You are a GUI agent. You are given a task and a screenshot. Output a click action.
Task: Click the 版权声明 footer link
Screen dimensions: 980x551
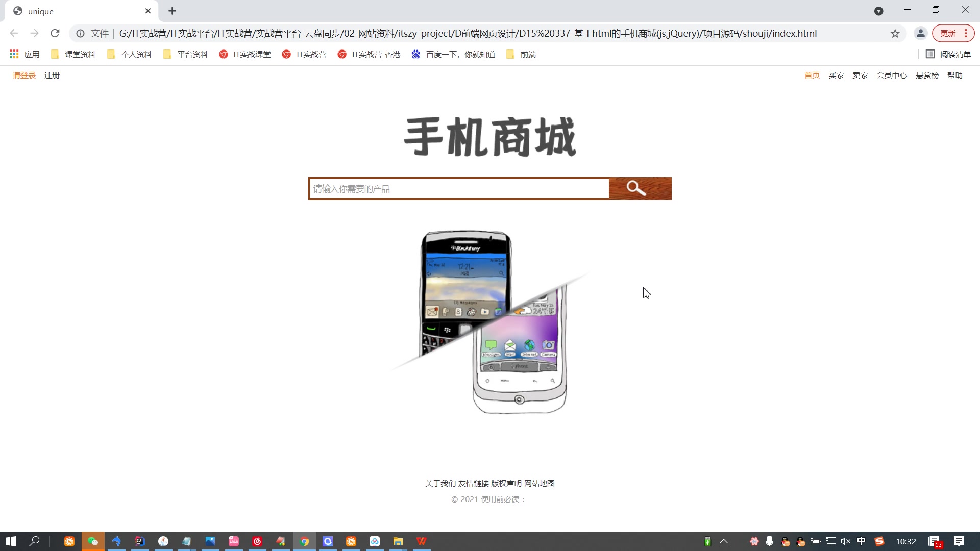click(506, 484)
